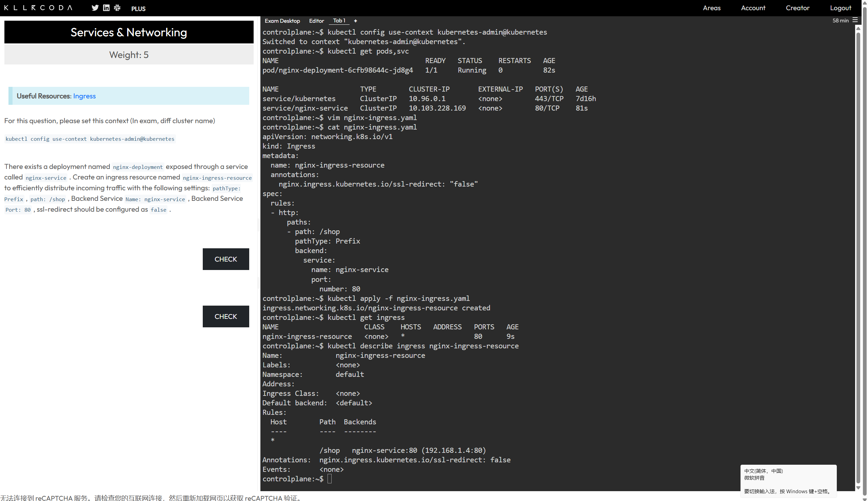The image size is (868, 501).
Task: Select Tab 1 terminal tab
Action: [339, 21]
